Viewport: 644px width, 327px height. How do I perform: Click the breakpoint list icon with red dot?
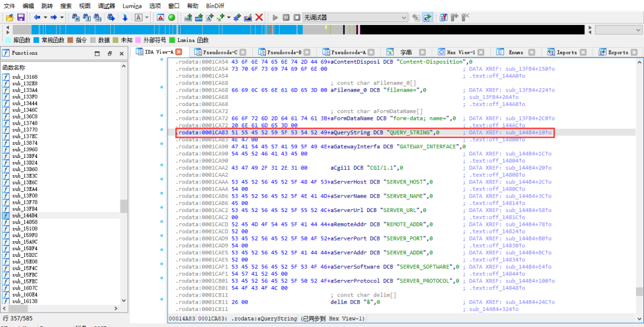point(444,18)
